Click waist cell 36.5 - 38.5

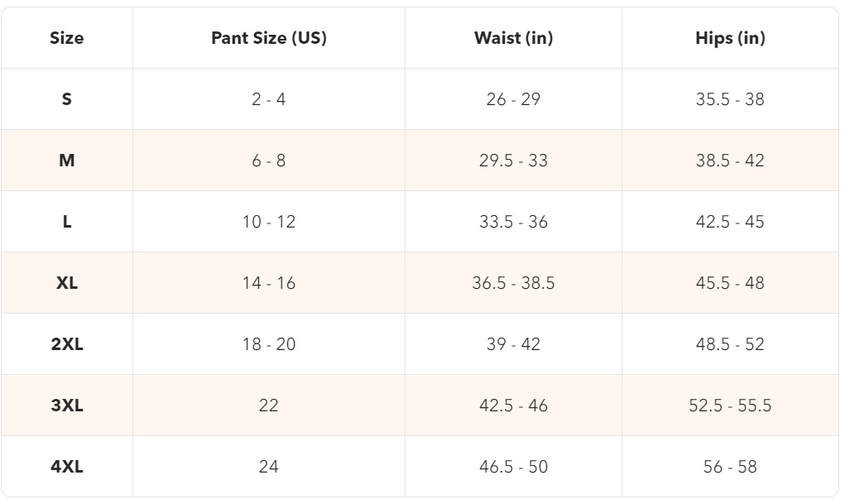coord(513,283)
